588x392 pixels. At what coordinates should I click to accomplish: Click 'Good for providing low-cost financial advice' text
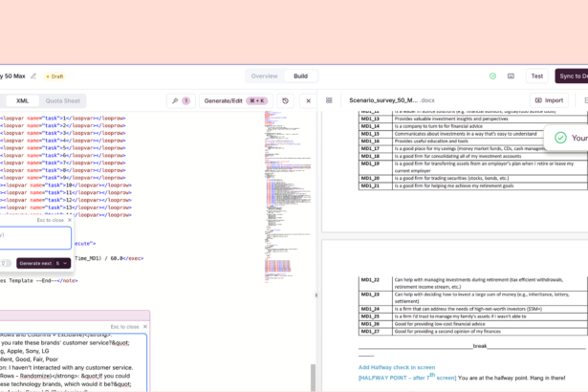pos(440,324)
